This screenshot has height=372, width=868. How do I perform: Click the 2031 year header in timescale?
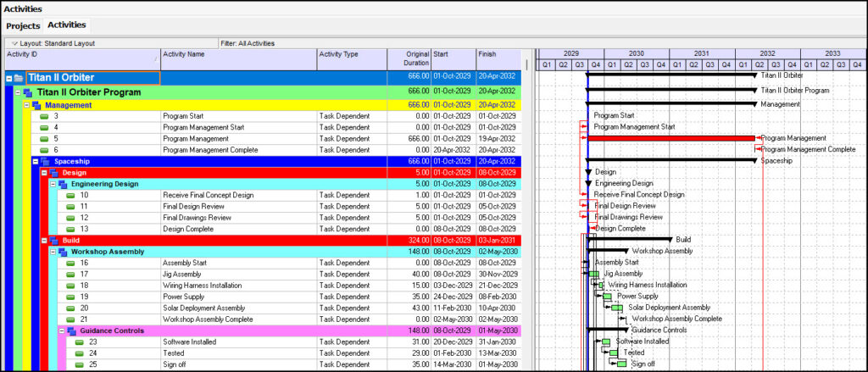click(x=702, y=53)
